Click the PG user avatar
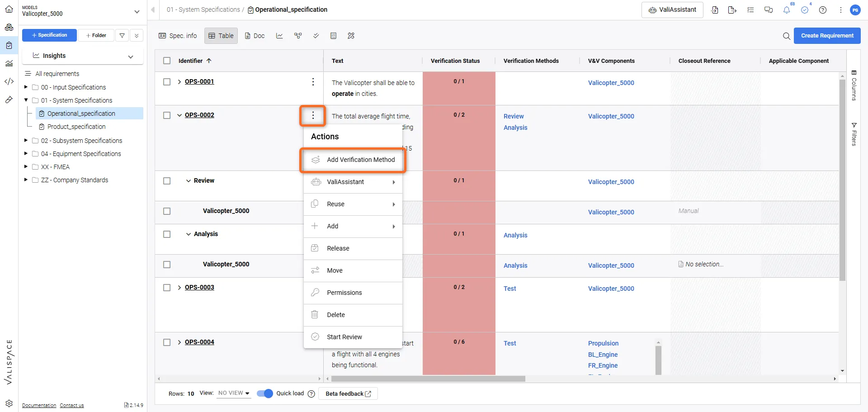The width and height of the screenshot is (868, 412). (x=855, y=10)
